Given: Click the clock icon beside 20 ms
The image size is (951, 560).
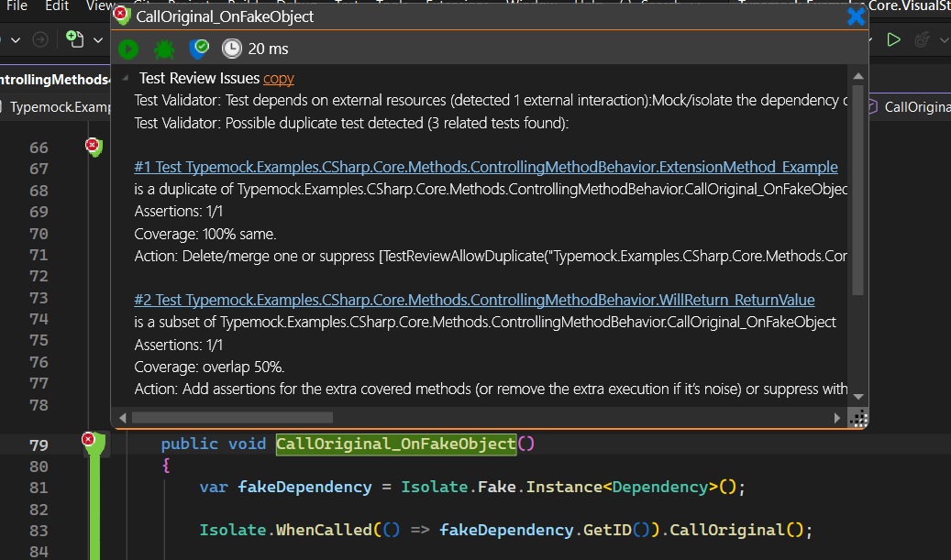Looking at the screenshot, I should 232,49.
